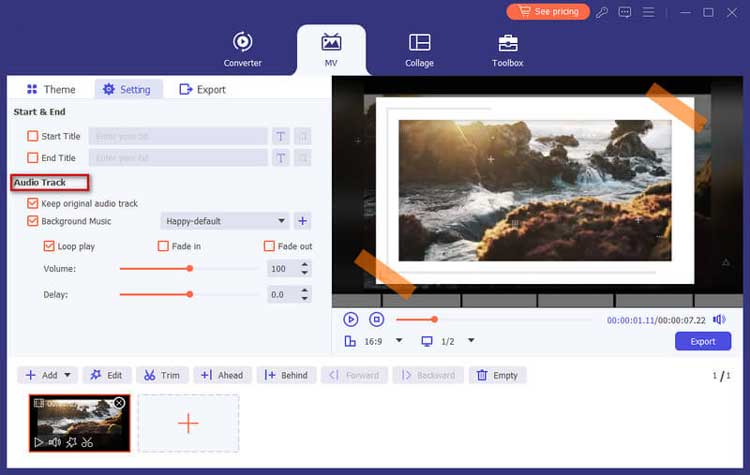The width and height of the screenshot is (750, 475).
Task: Open font settings for Start Title
Action: tap(281, 136)
